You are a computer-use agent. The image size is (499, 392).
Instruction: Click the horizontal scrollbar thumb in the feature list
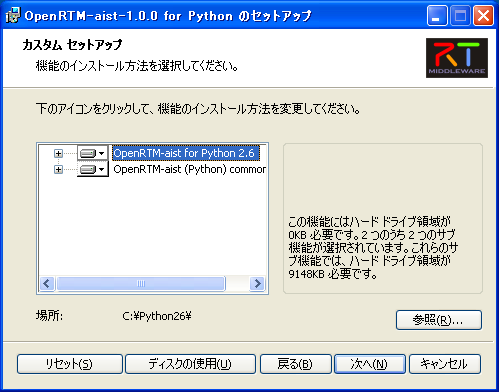tap(141, 284)
